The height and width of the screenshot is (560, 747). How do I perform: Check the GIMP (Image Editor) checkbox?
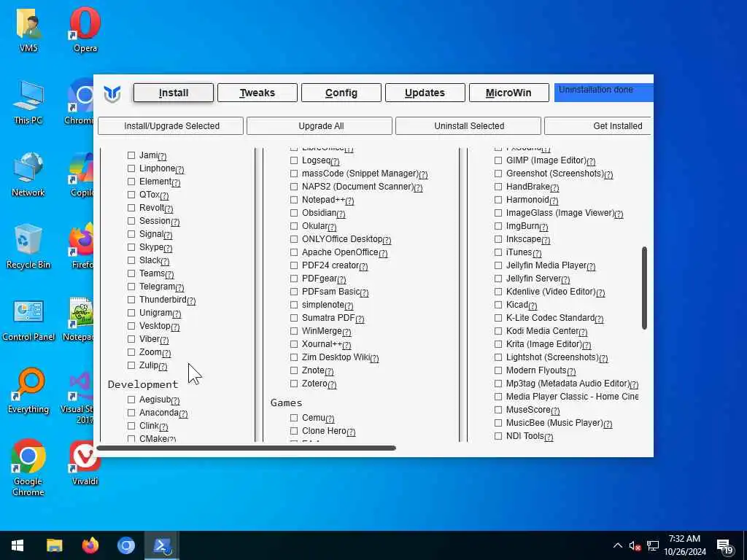click(x=498, y=160)
